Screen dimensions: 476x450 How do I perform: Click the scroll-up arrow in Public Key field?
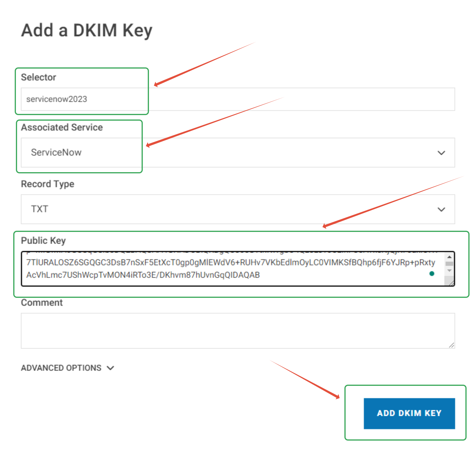tap(449, 257)
